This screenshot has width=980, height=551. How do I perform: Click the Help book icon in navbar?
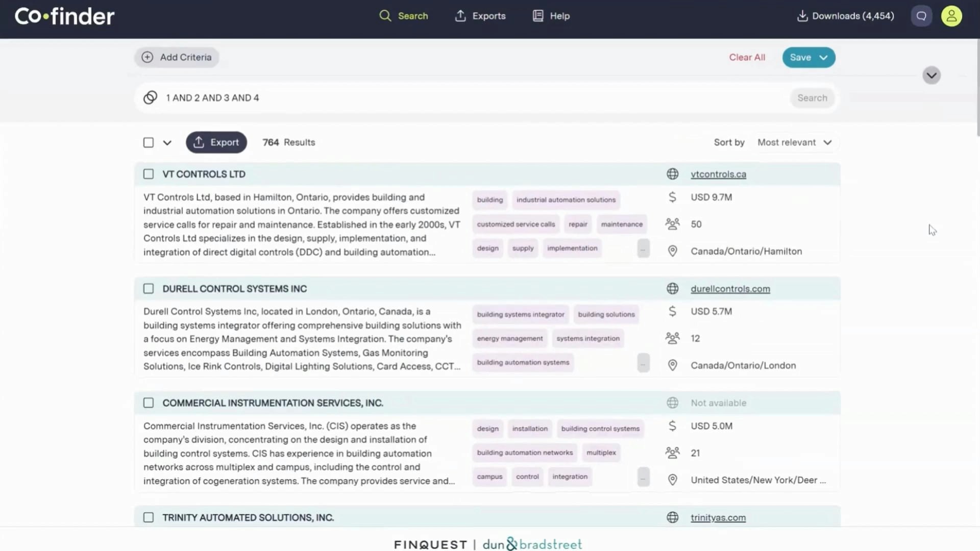coord(538,16)
